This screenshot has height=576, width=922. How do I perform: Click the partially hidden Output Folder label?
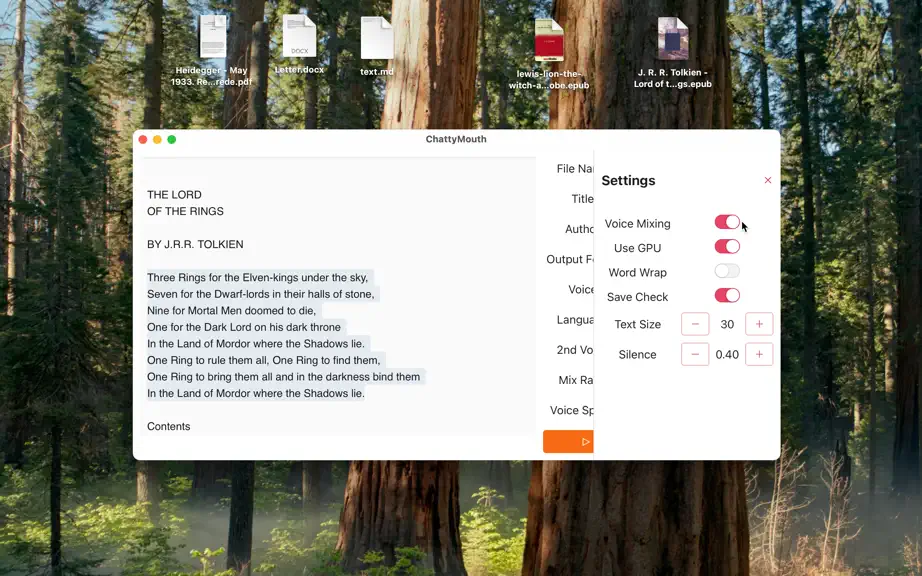pyautogui.click(x=570, y=259)
